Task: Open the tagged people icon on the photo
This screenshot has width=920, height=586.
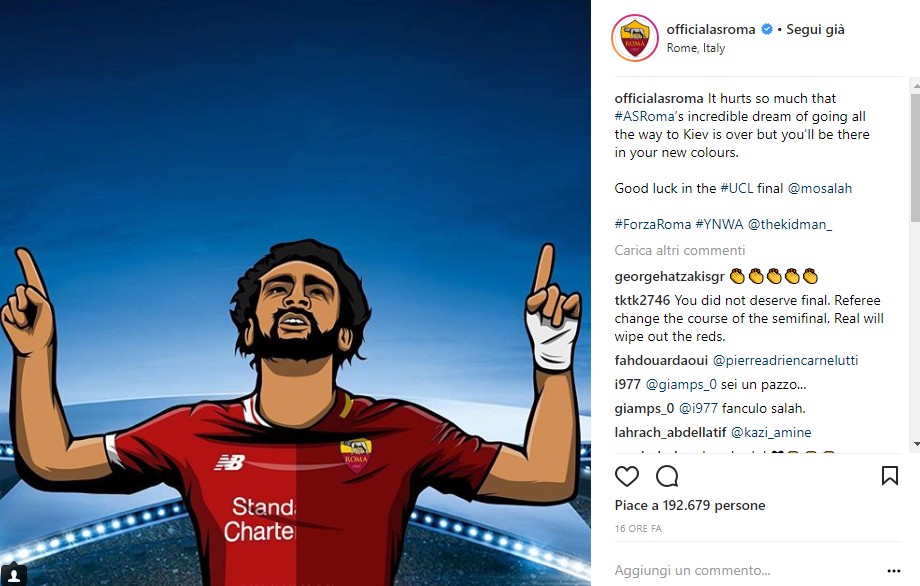Action: pos(13,574)
